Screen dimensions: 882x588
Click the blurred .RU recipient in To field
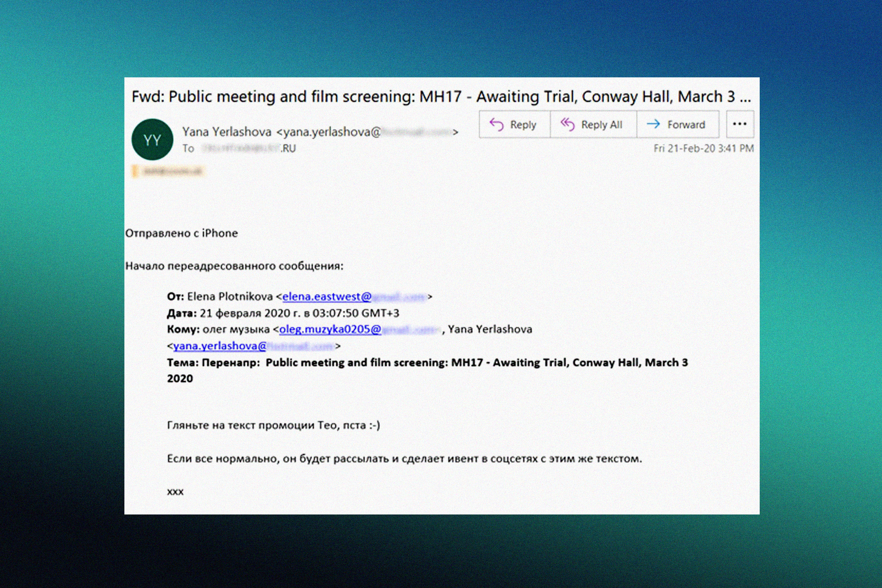coord(248,148)
